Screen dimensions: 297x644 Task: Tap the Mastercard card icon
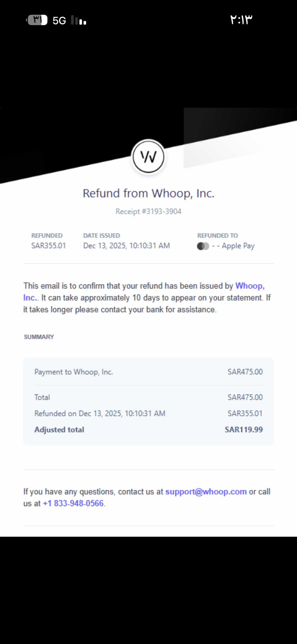(203, 246)
